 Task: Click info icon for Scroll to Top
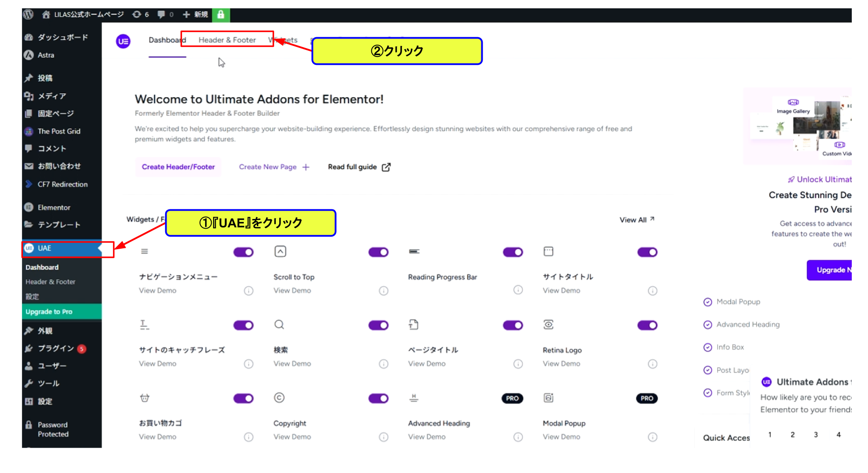384,291
